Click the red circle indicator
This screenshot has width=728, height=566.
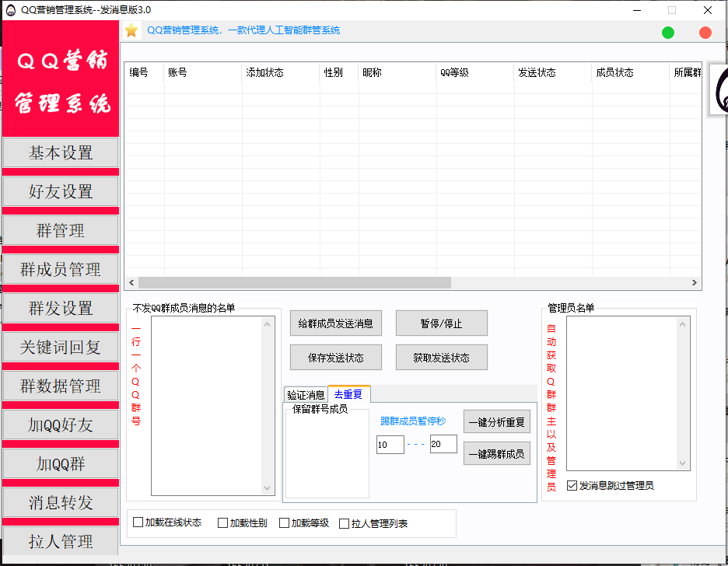pos(705,33)
